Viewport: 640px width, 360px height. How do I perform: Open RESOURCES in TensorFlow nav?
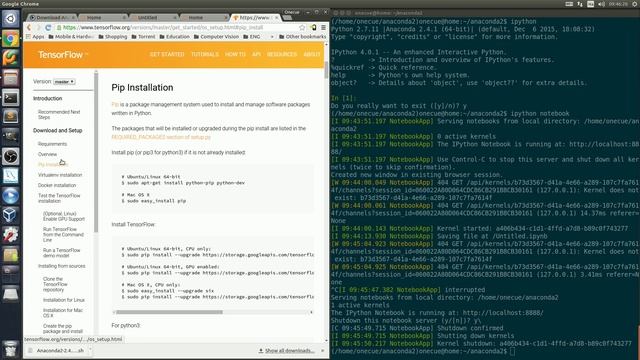pos(282,54)
